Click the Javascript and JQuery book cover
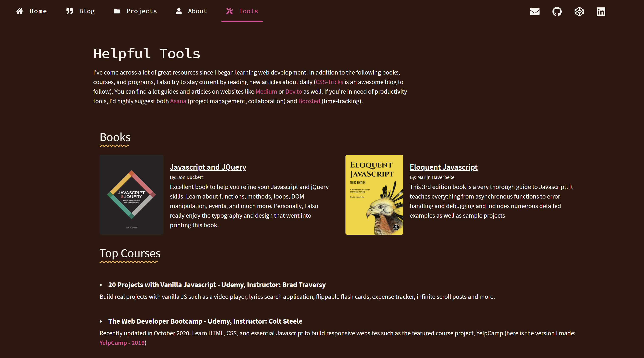Screen dimensions: 644x358 131,195
